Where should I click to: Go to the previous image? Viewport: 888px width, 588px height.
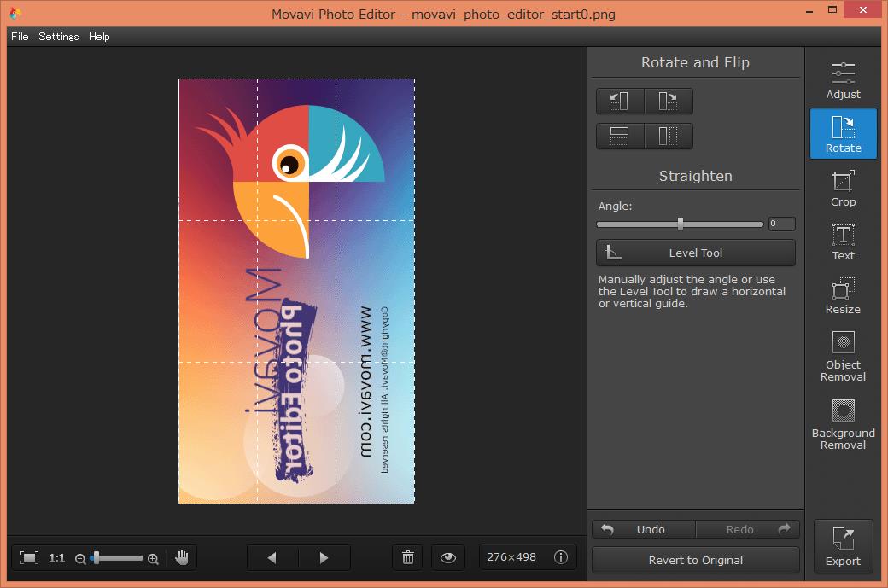click(x=272, y=558)
